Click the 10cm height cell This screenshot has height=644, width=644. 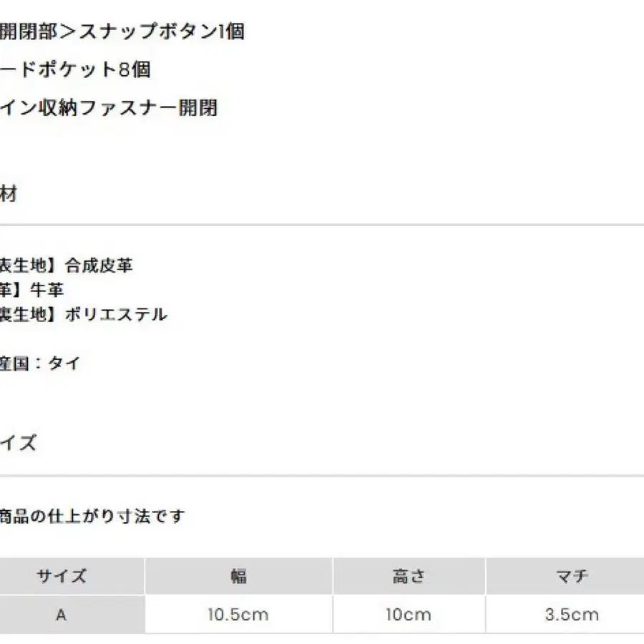(x=409, y=615)
